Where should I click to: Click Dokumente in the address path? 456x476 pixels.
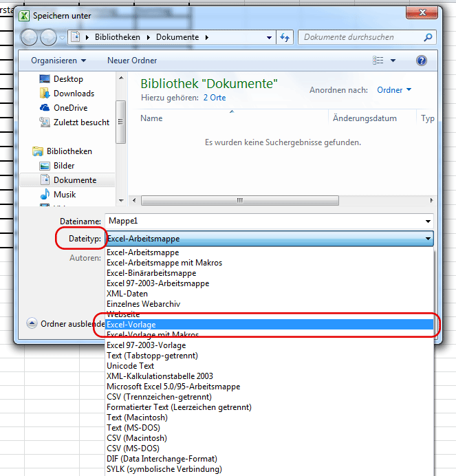(177, 37)
